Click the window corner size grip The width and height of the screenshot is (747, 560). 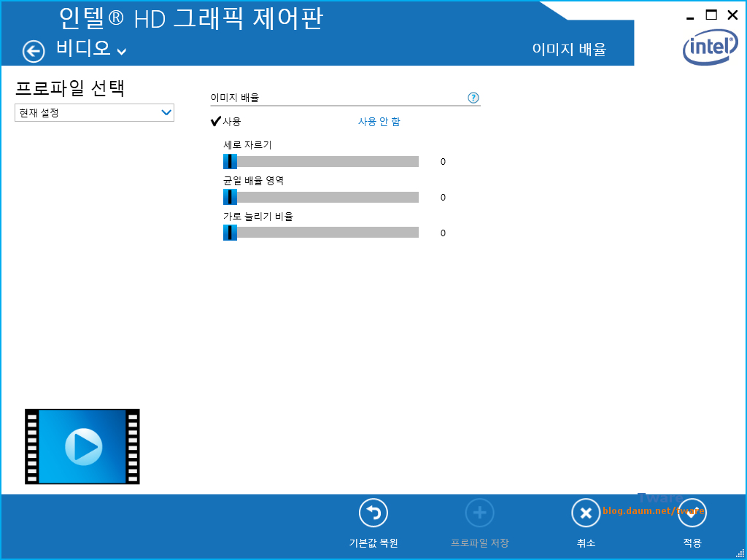click(741, 554)
